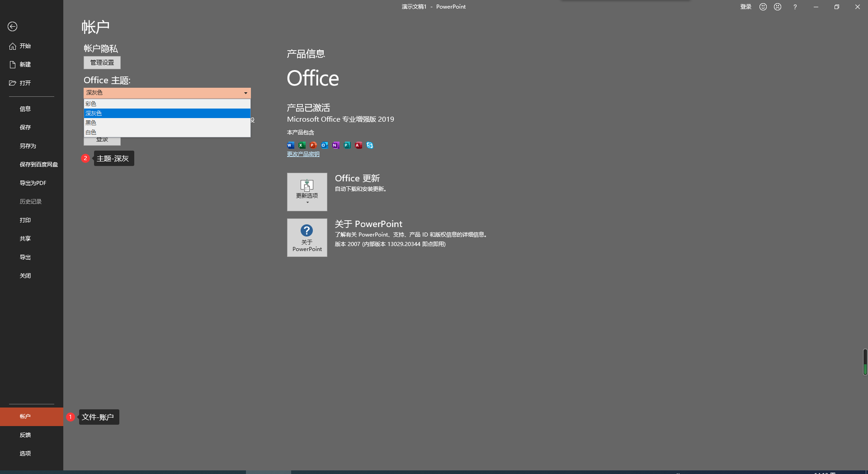Click 保存 in the sidebar
The height and width of the screenshot is (474, 868).
coord(25,128)
